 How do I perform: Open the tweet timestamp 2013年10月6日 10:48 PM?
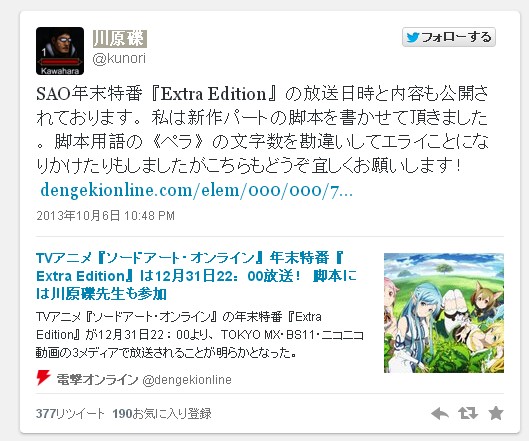tap(106, 216)
